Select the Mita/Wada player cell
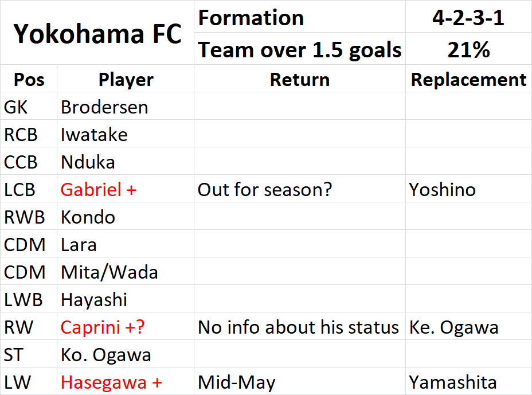532x395 pixels. point(126,271)
